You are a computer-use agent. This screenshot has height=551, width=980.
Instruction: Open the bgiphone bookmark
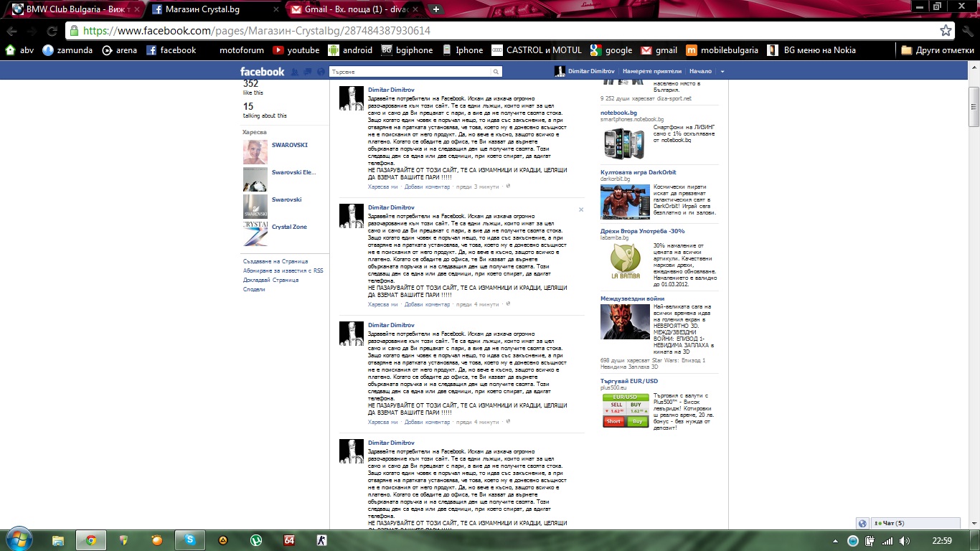(407, 50)
